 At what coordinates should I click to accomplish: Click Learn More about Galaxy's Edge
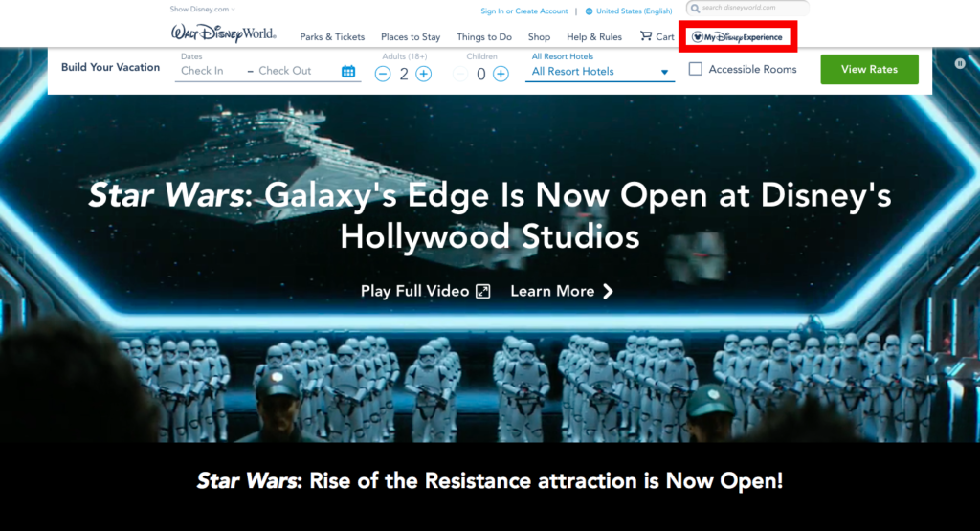[562, 292]
